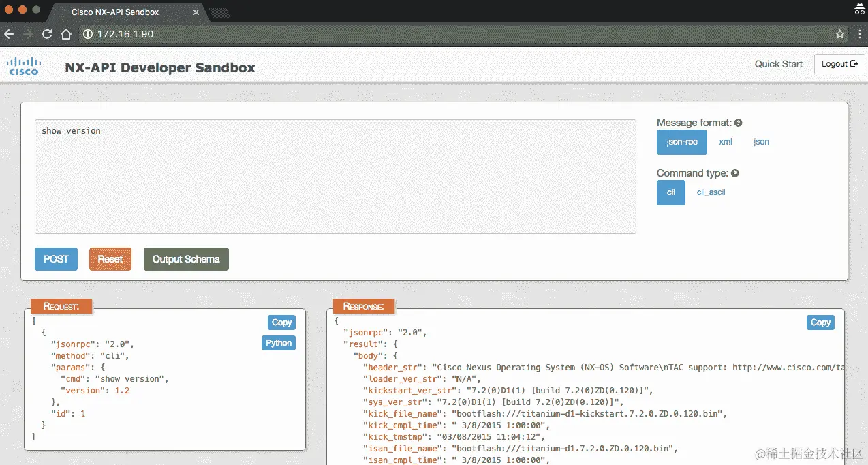This screenshot has height=465, width=868.
Task: Click the Request panel label
Action: coord(61,306)
